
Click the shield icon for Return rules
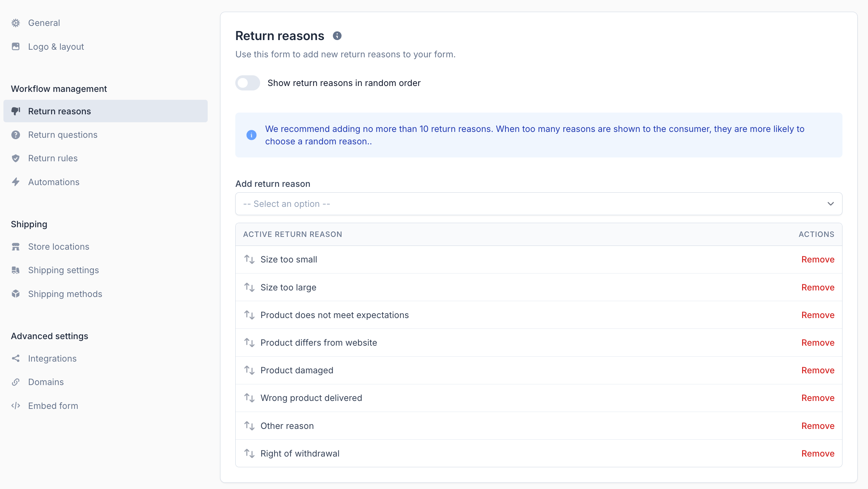click(16, 158)
